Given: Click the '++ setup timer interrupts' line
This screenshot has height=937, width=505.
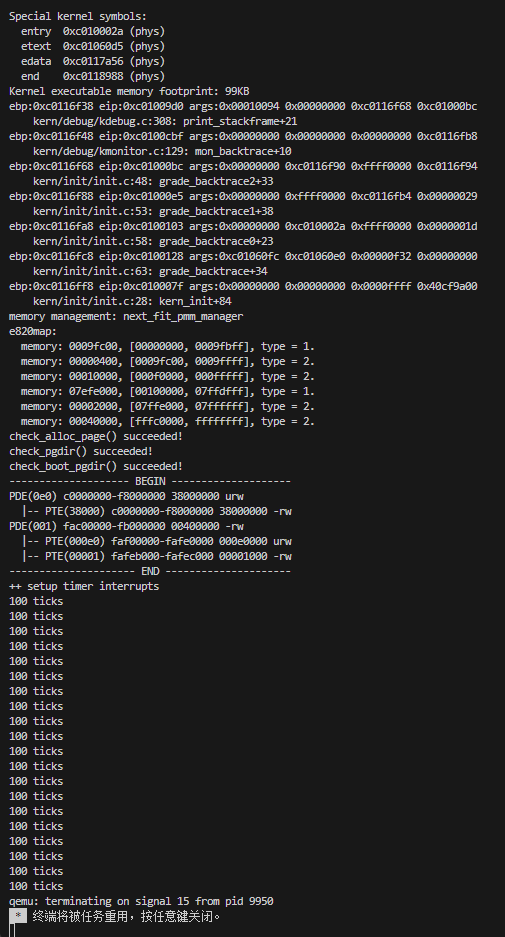Looking at the screenshot, I should [x=84, y=586].
